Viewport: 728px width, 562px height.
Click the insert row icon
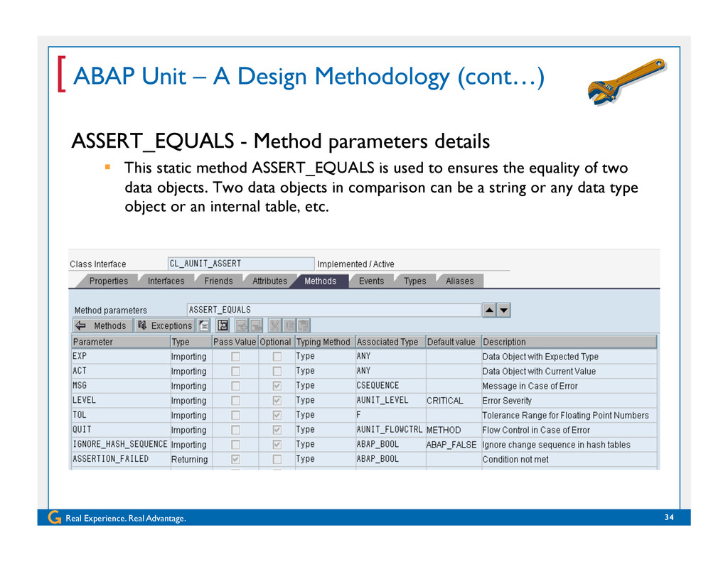point(242,326)
